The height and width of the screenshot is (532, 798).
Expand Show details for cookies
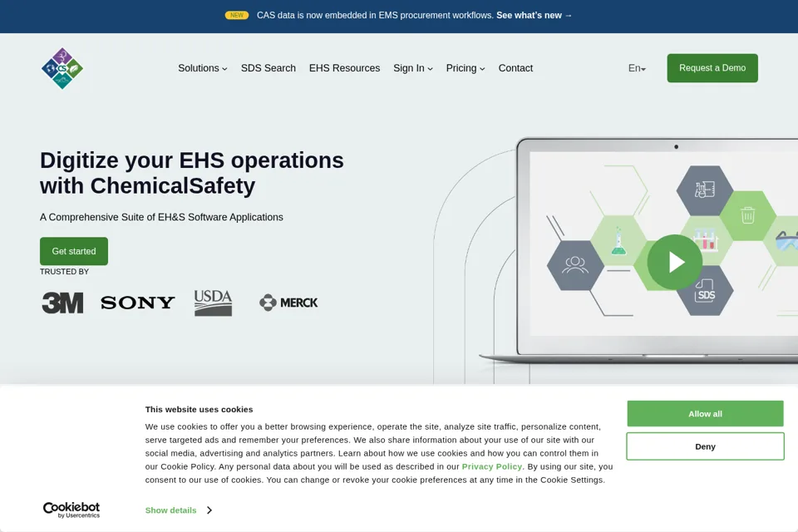[179, 510]
